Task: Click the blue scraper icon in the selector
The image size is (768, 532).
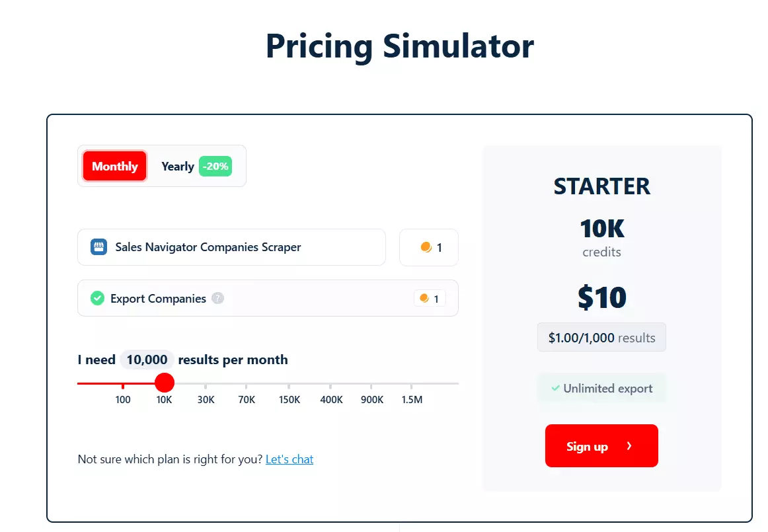Action: click(98, 247)
